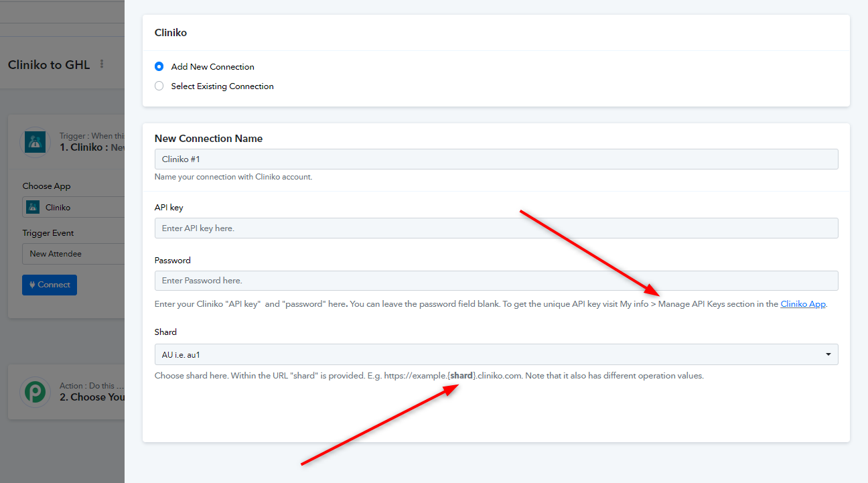Open the Choose App dropdown with Cliniko
This screenshot has width=868, height=483.
coord(74,207)
